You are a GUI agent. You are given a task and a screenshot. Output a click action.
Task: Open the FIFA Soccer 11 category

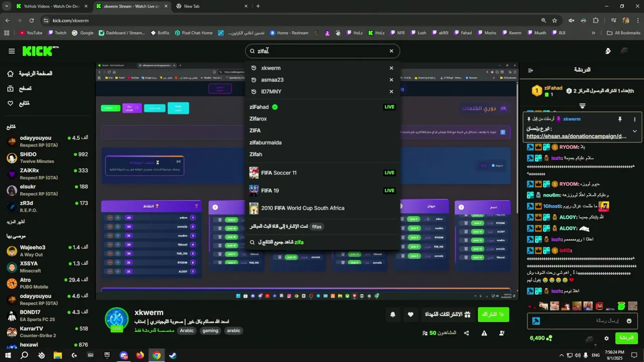click(322, 172)
